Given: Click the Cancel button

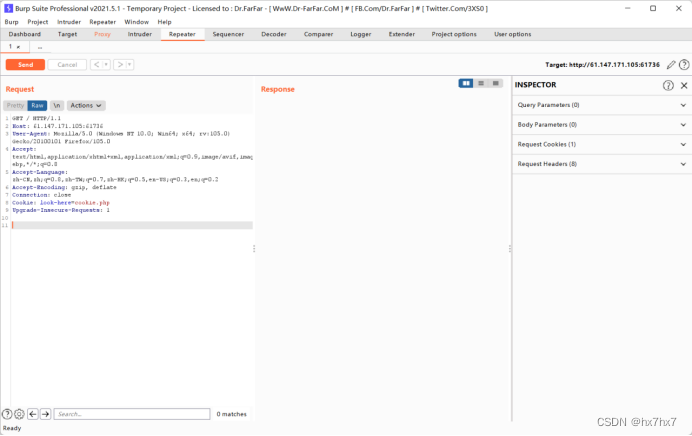Looking at the screenshot, I should pyautogui.click(x=67, y=65).
